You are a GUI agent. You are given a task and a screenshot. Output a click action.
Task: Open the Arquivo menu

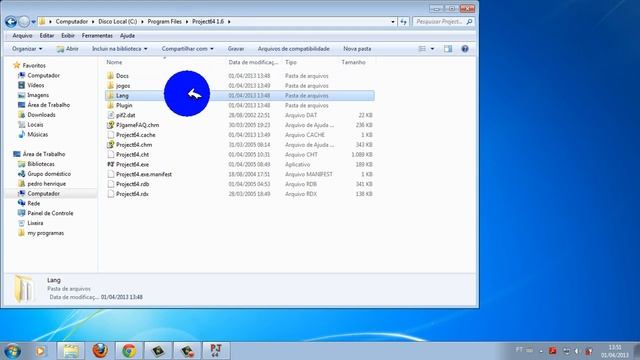[x=22, y=36]
